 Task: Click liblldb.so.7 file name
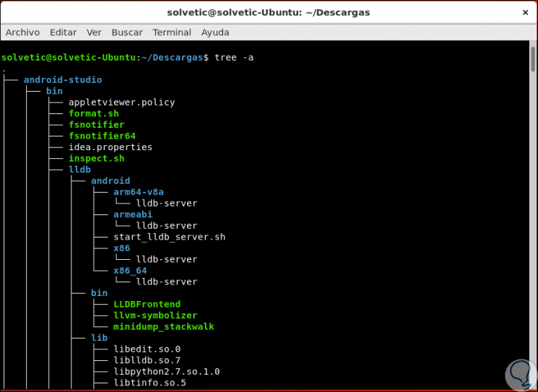(x=147, y=360)
